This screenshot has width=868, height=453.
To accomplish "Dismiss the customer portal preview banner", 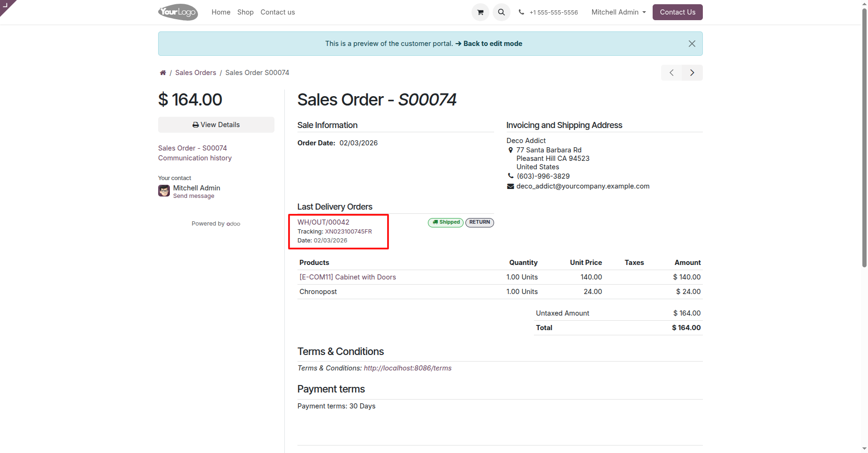I will (692, 44).
